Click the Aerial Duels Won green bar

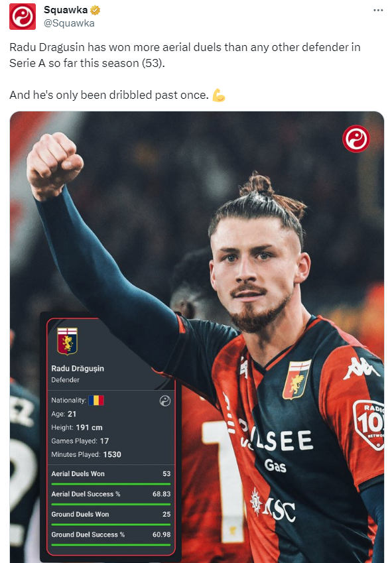(111, 484)
